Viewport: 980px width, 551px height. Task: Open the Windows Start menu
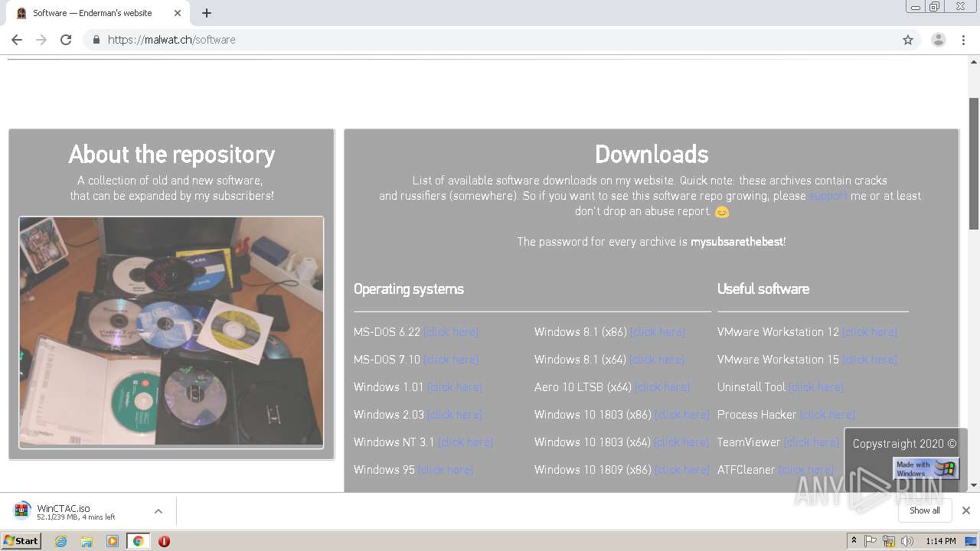pyautogui.click(x=21, y=541)
